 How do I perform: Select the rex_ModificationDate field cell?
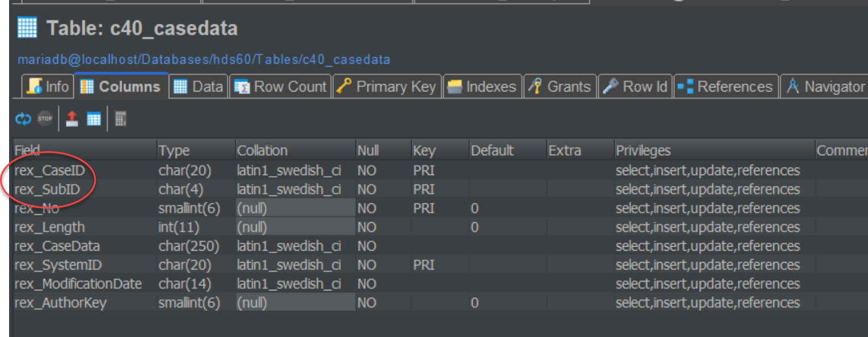tap(85, 284)
